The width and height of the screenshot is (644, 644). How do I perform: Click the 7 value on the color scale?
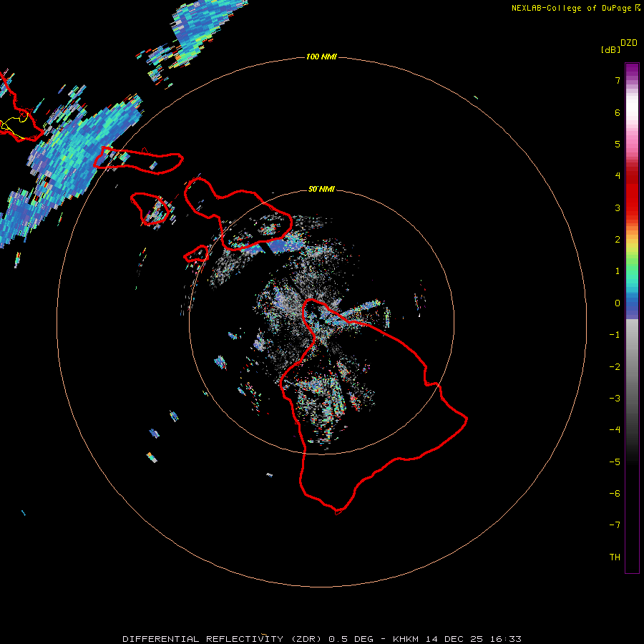pyautogui.click(x=618, y=80)
